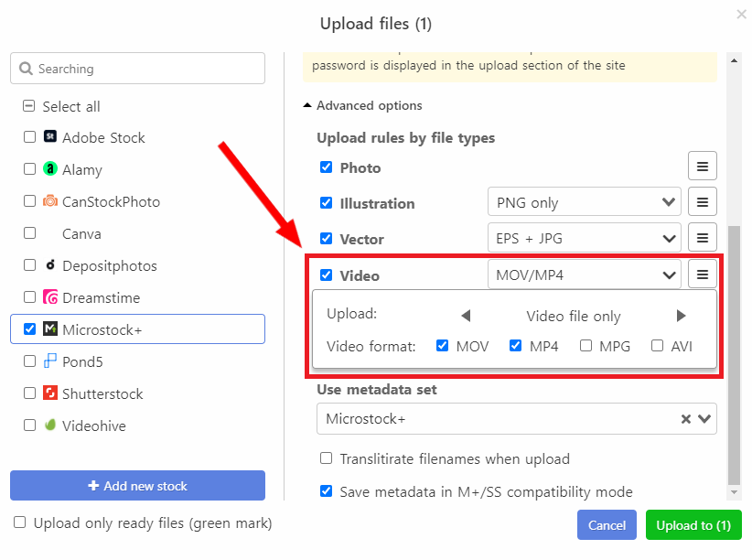Click the options panel scrollbar thumb
Viewport: 752px width, 560px height.
coord(734,355)
